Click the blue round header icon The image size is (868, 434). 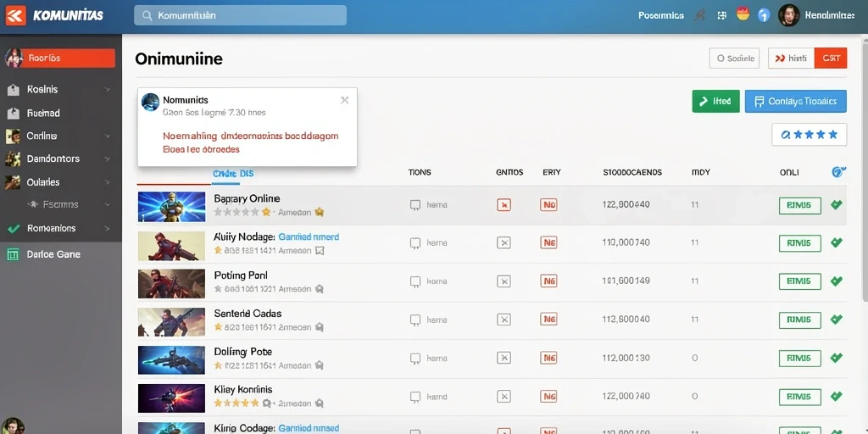click(x=764, y=15)
